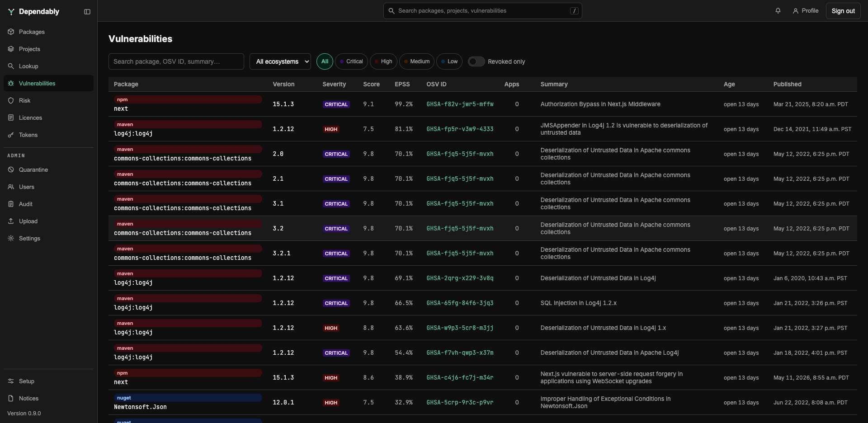Image resolution: width=868 pixels, height=423 pixels.
Task: Filter by Critical severity
Action: [351, 61]
